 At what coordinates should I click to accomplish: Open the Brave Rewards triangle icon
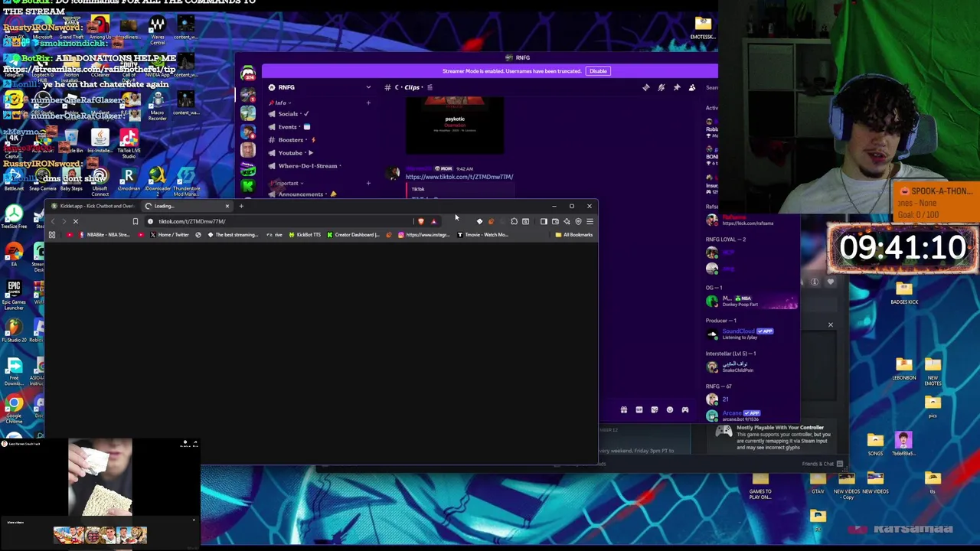click(433, 221)
